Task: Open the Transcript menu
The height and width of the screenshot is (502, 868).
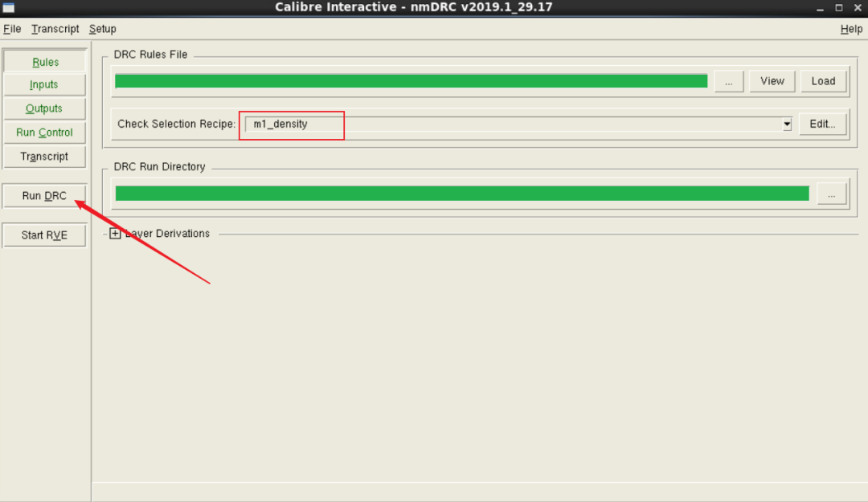Action: point(55,29)
